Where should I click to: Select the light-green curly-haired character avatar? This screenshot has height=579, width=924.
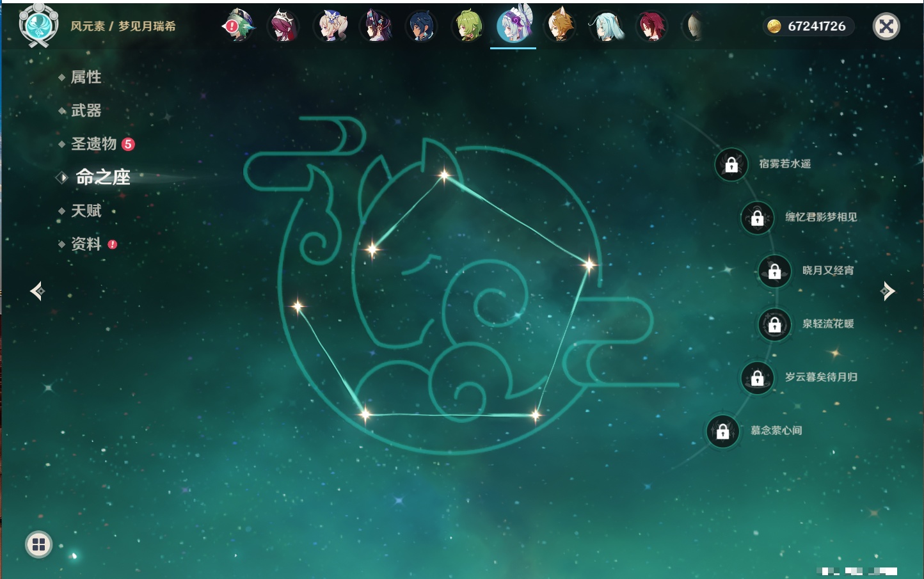click(x=468, y=26)
